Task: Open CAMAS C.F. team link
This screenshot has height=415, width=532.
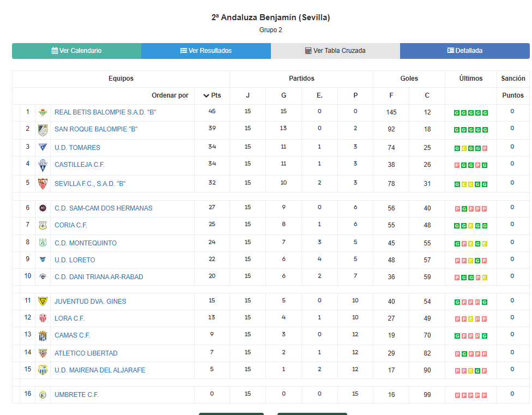Action: (x=72, y=335)
